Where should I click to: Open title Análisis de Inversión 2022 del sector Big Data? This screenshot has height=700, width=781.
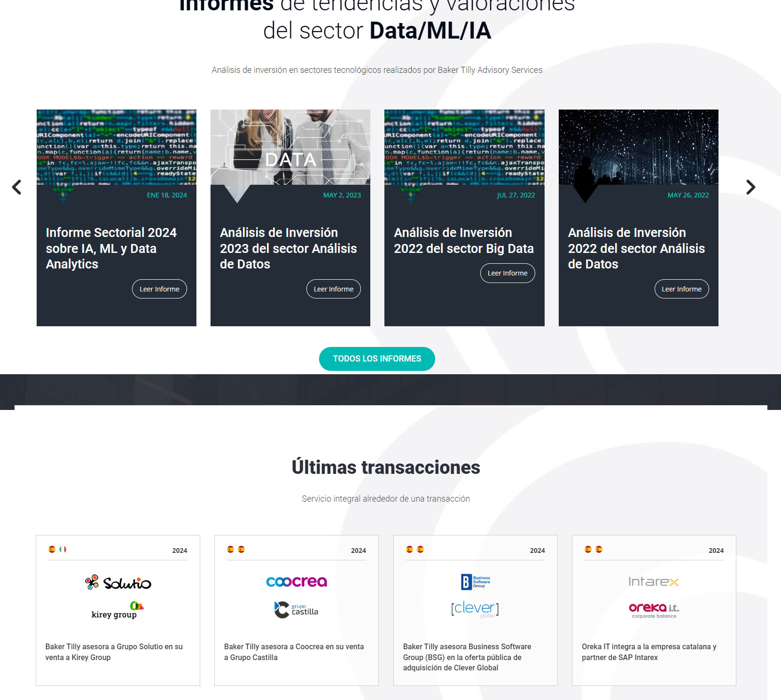[x=464, y=240]
